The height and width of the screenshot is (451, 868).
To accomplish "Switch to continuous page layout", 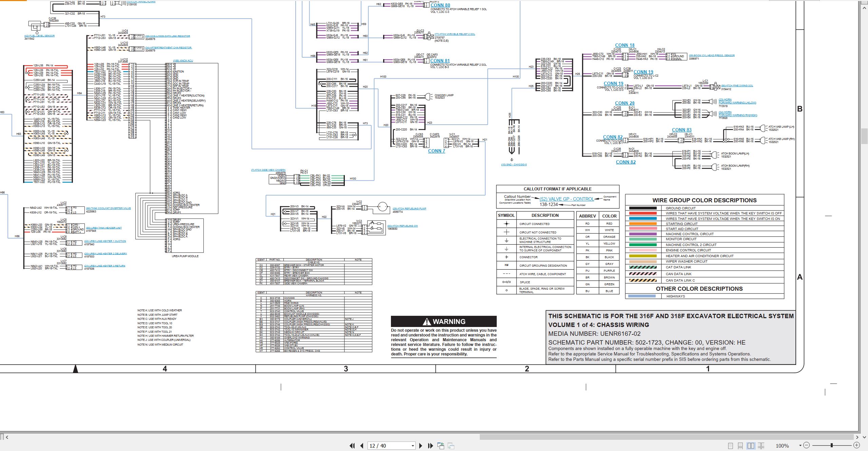I will click(741, 446).
